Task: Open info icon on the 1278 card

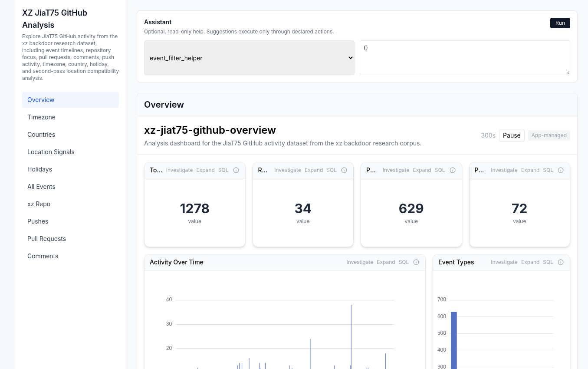Action: point(236,170)
